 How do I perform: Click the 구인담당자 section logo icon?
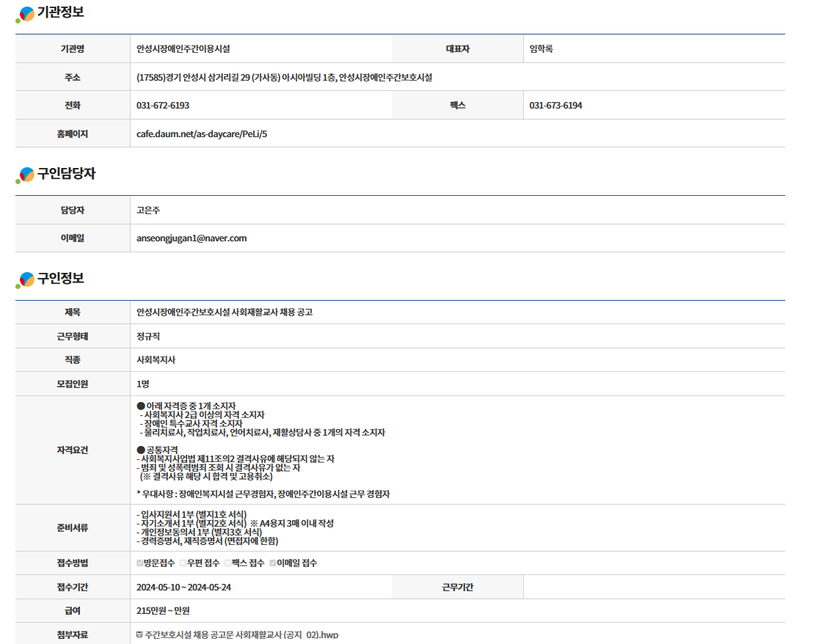25,175
